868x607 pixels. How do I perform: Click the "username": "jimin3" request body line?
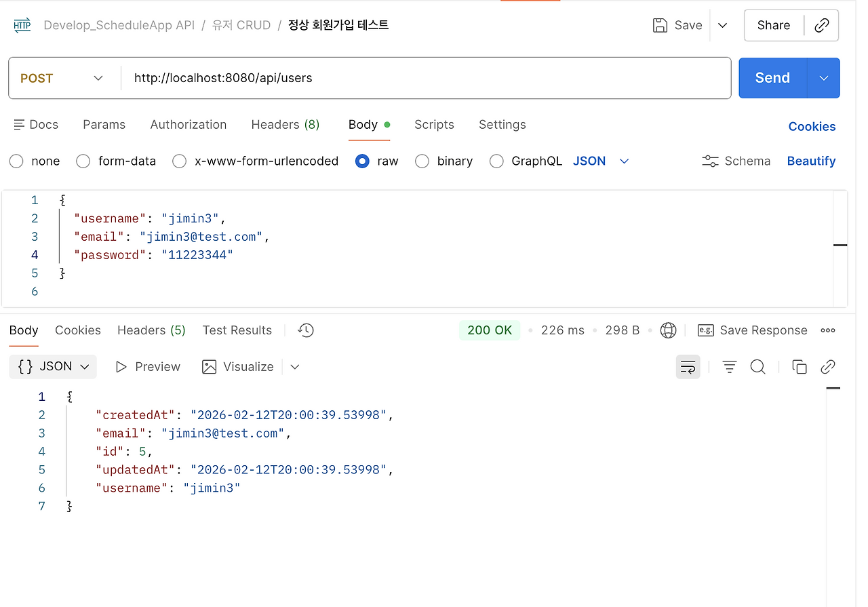pyautogui.click(x=149, y=218)
